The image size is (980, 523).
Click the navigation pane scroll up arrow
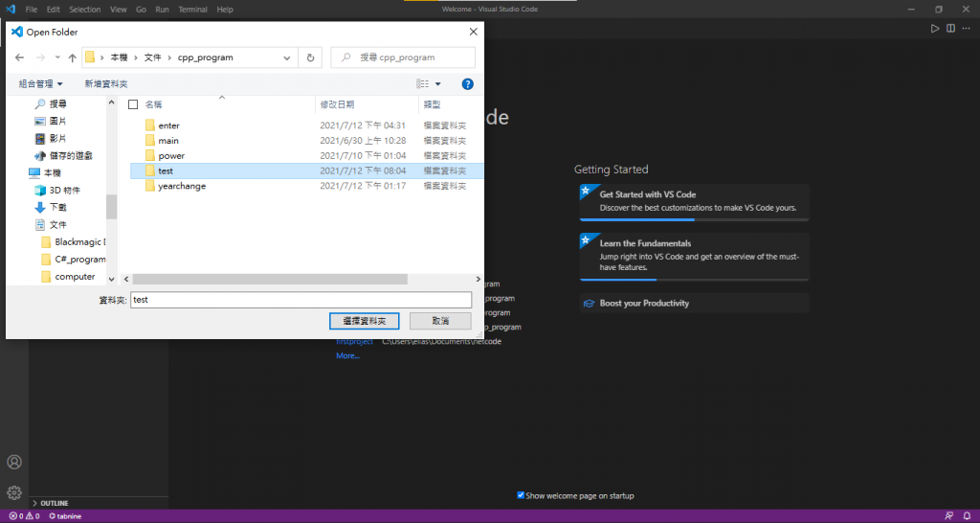[x=112, y=102]
